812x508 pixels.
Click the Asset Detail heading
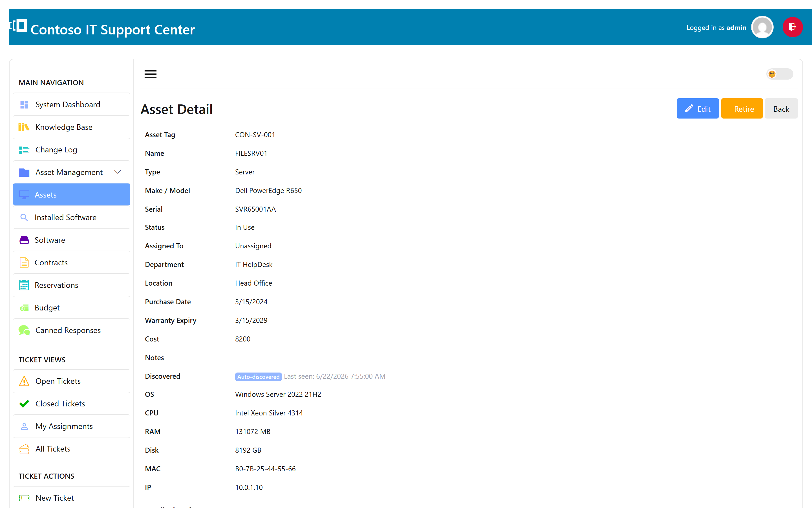(x=176, y=109)
